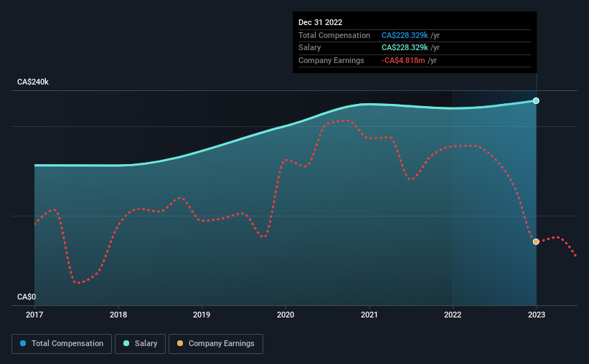Screen dimensions: 589x364
Task: Toggle the Company Earnings legend button
Action: click(x=216, y=344)
